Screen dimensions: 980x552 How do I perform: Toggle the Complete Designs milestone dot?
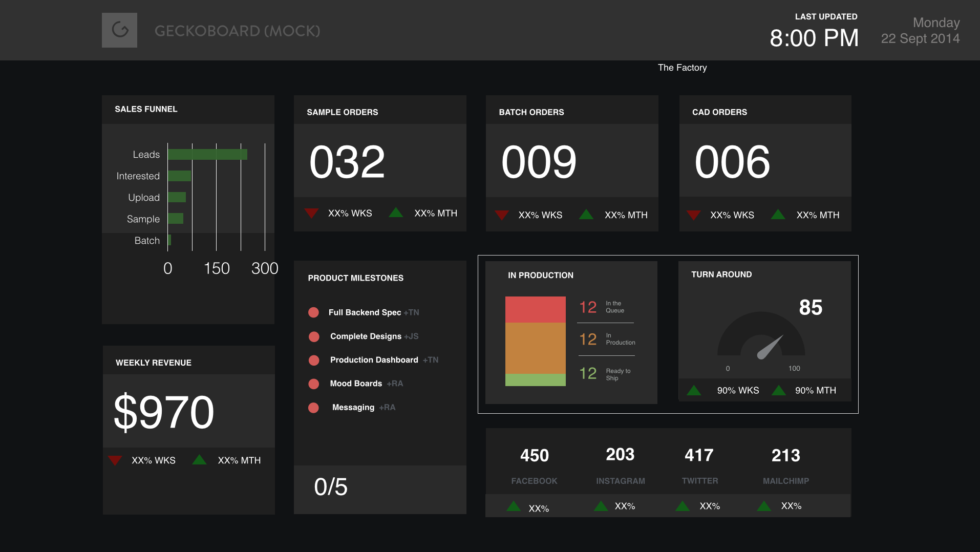click(x=314, y=336)
